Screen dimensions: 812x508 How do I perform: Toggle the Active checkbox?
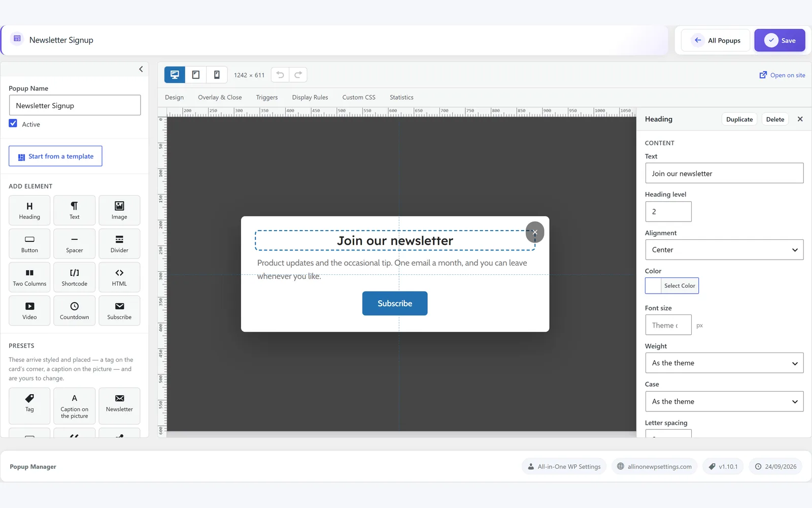(x=13, y=123)
